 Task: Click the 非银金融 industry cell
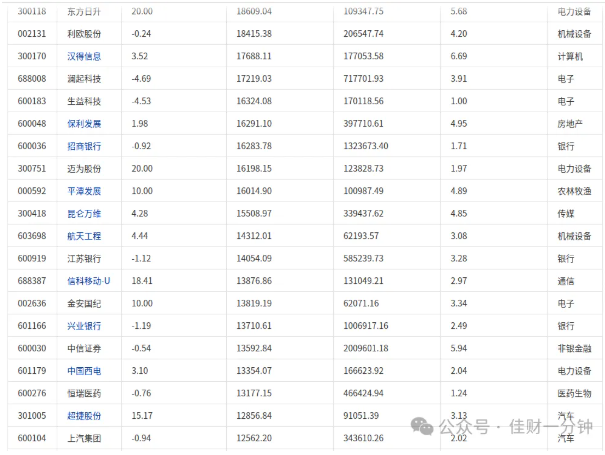pyautogui.click(x=574, y=348)
